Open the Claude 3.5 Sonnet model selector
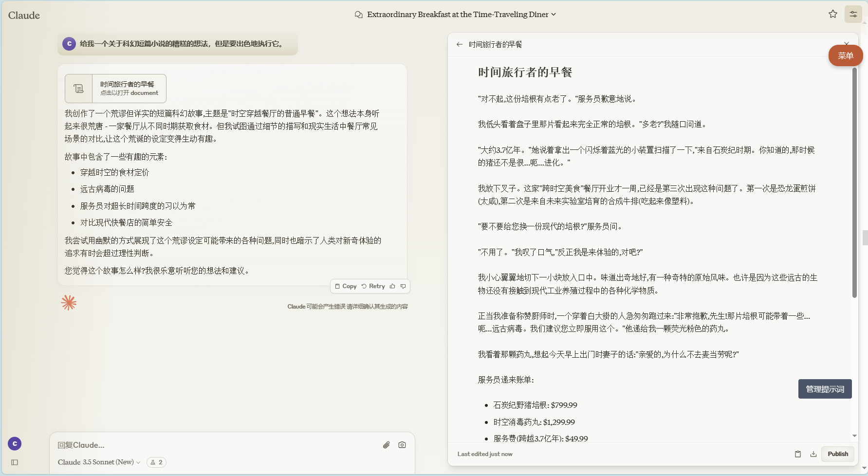This screenshot has height=476, width=868. pyautogui.click(x=97, y=462)
